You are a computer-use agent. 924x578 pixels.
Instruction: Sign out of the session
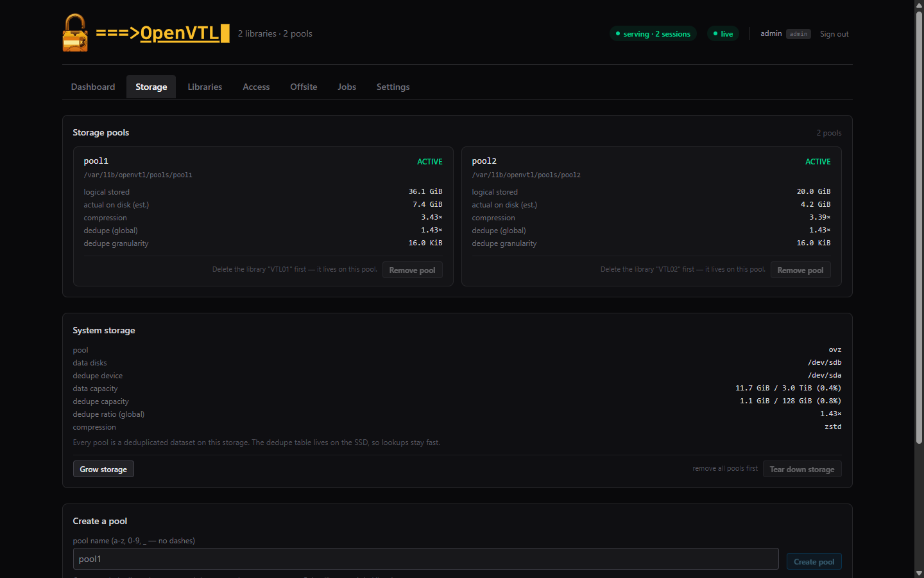[x=834, y=34]
